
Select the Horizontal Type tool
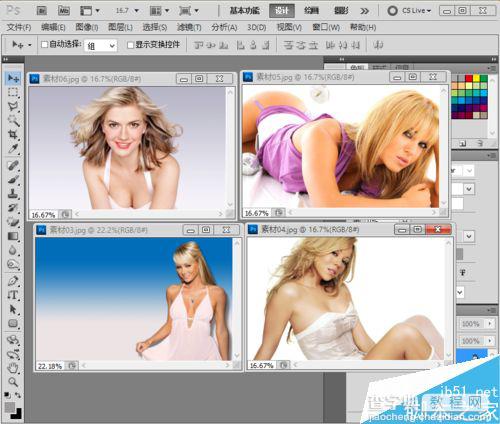click(13, 295)
